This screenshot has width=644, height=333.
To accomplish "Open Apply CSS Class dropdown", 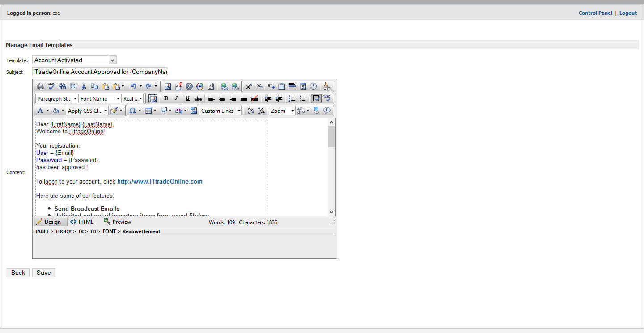I will tap(87, 111).
